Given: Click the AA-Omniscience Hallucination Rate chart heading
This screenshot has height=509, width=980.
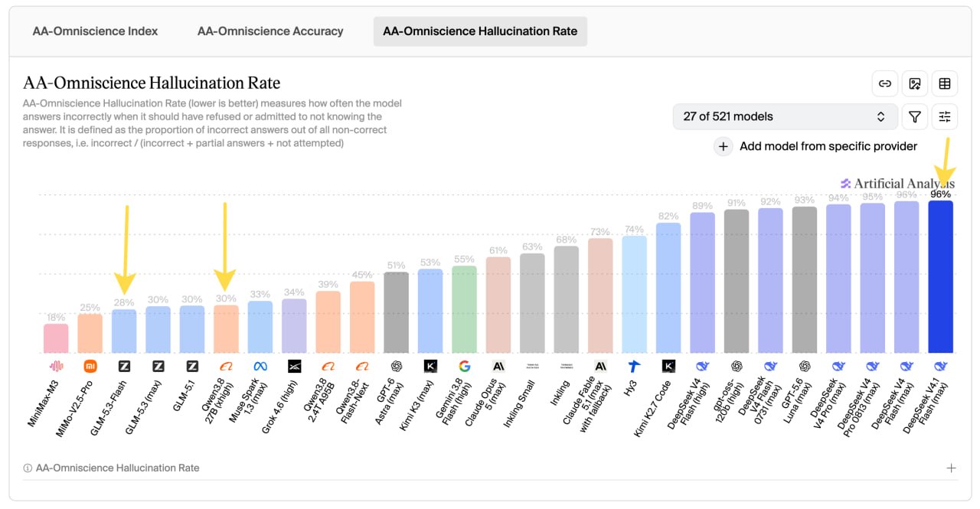Looking at the screenshot, I should [x=152, y=83].
